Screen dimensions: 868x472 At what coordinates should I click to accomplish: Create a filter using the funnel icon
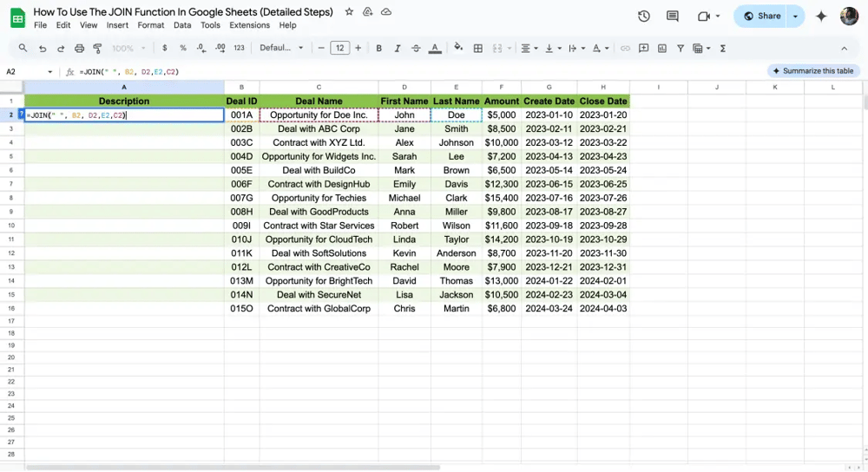click(x=681, y=49)
